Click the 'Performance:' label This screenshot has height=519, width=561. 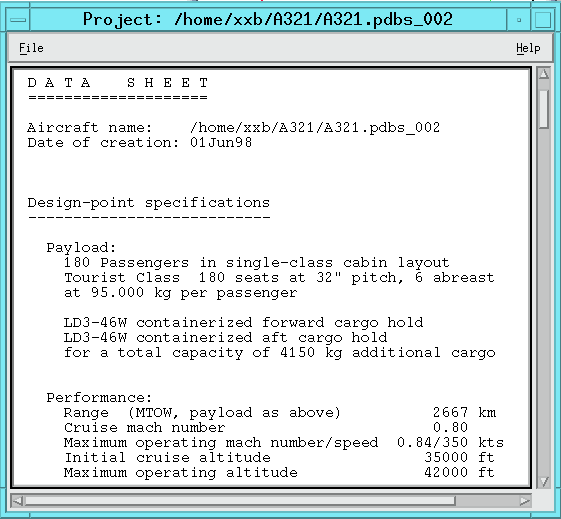coord(99,398)
